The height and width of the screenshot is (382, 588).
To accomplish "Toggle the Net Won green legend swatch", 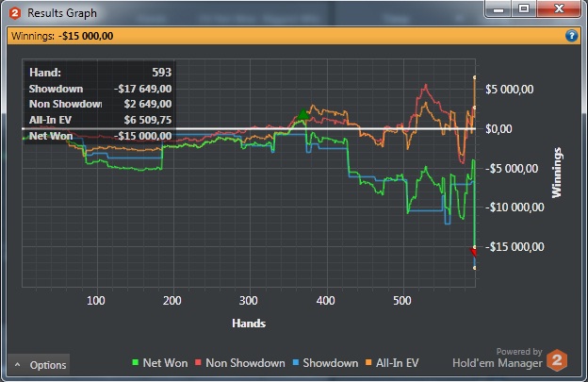I will (136, 362).
